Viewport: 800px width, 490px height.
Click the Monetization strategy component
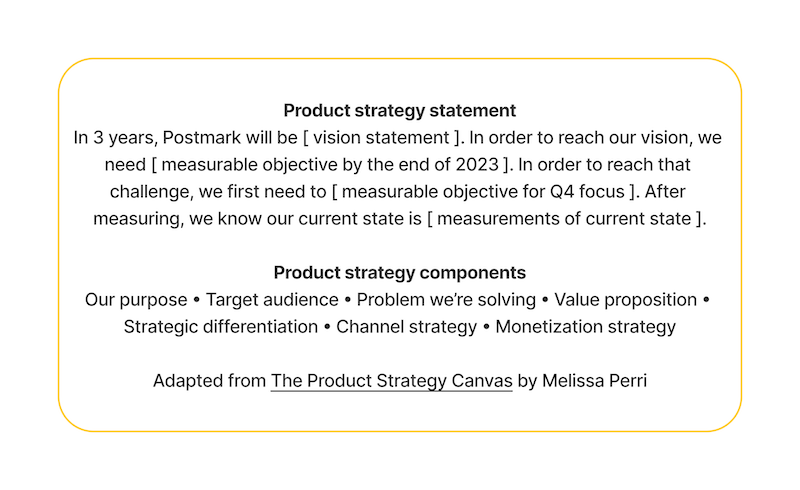tap(585, 327)
